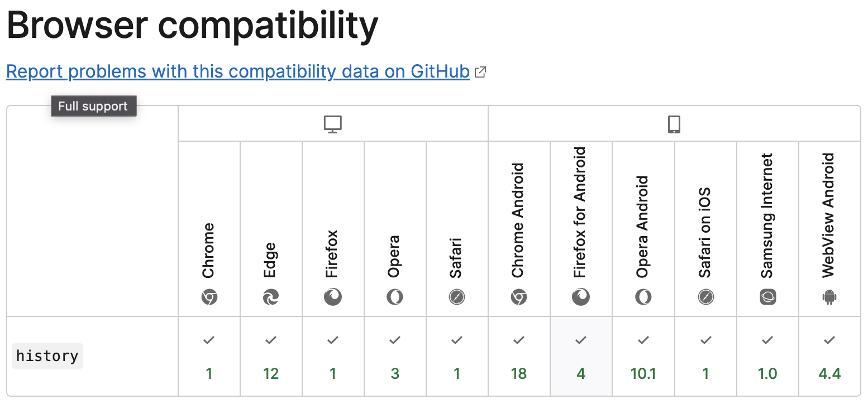Viewport: 868px width, 404px height.
Task: Open the GitHub compatibility data report link
Action: pos(238,71)
